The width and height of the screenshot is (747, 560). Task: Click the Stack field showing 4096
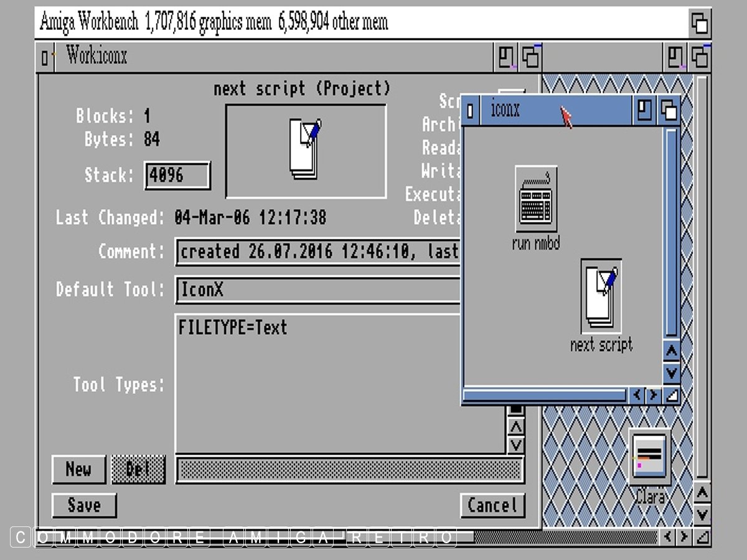click(x=177, y=175)
